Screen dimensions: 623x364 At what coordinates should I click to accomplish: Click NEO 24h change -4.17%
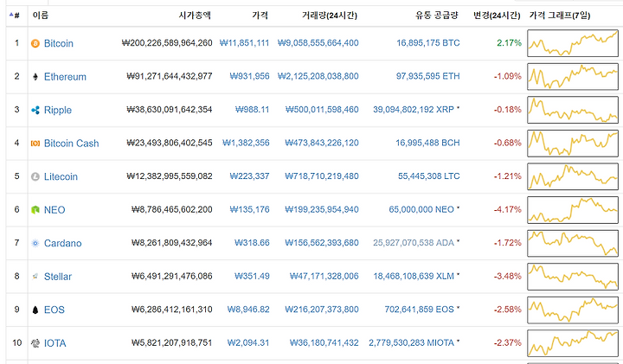(507, 209)
